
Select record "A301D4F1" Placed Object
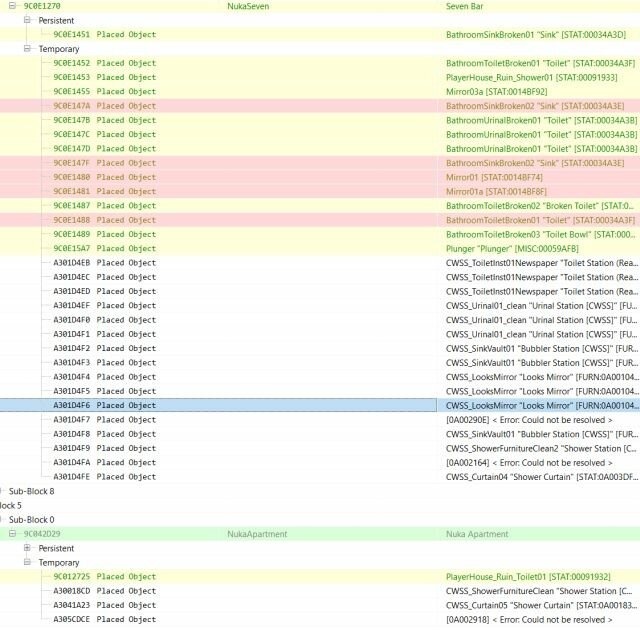click(x=104, y=334)
